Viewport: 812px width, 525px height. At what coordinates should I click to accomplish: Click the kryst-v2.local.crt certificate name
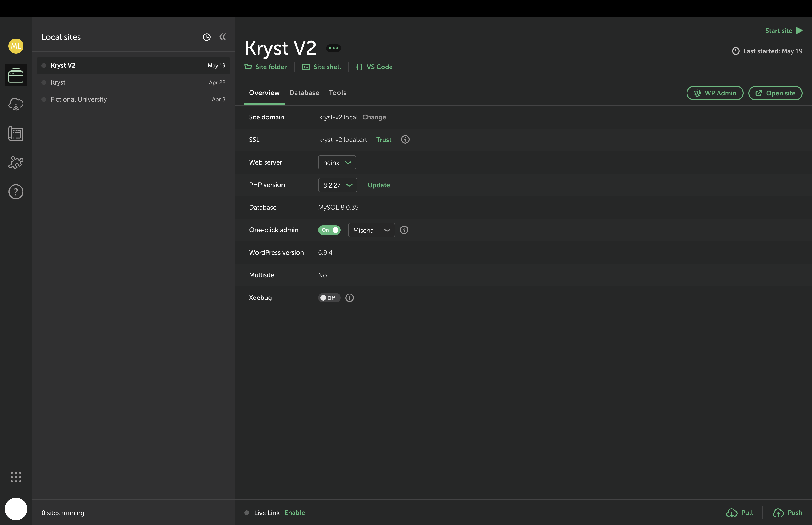pos(343,140)
